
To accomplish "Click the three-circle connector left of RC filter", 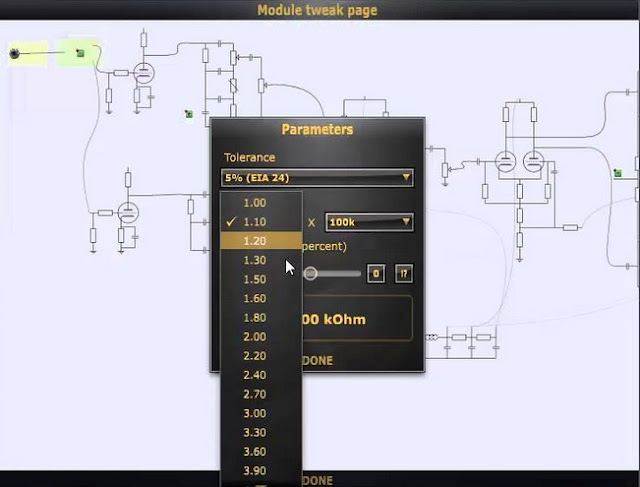I will click(x=431, y=337).
